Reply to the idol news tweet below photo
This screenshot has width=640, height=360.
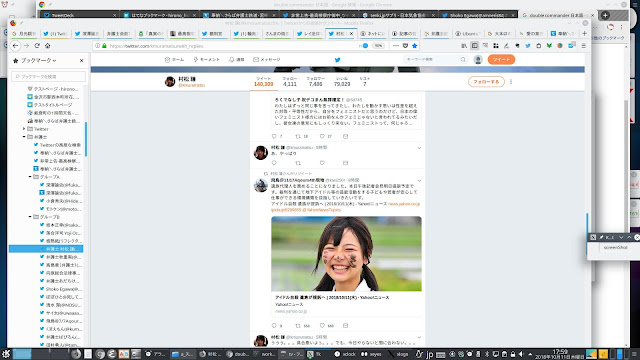(x=274, y=325)
